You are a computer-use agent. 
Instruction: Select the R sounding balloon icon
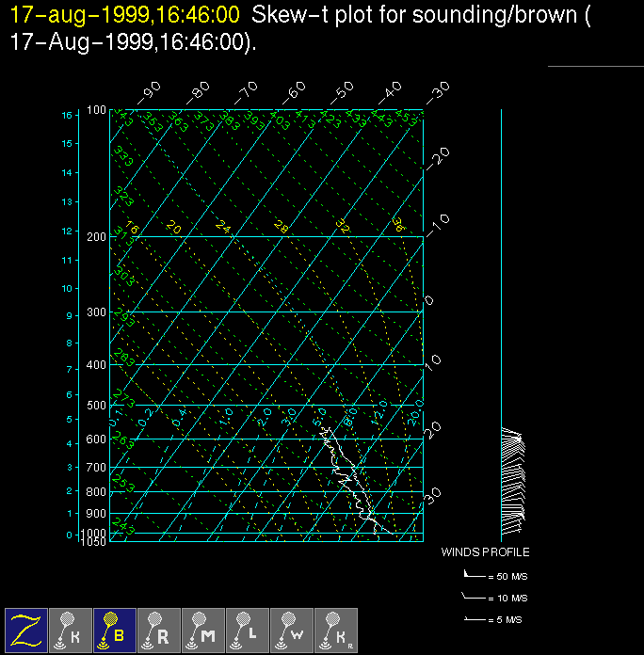(x=159, y=630)
